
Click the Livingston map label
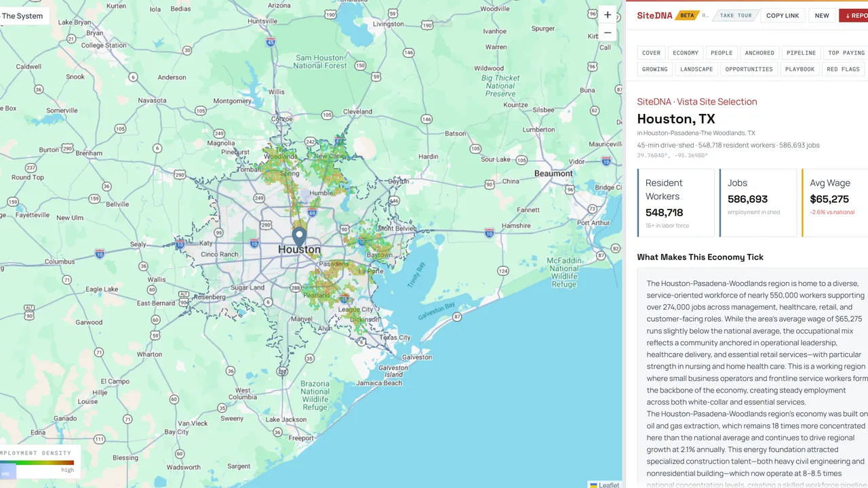click(x=389, y=24)
